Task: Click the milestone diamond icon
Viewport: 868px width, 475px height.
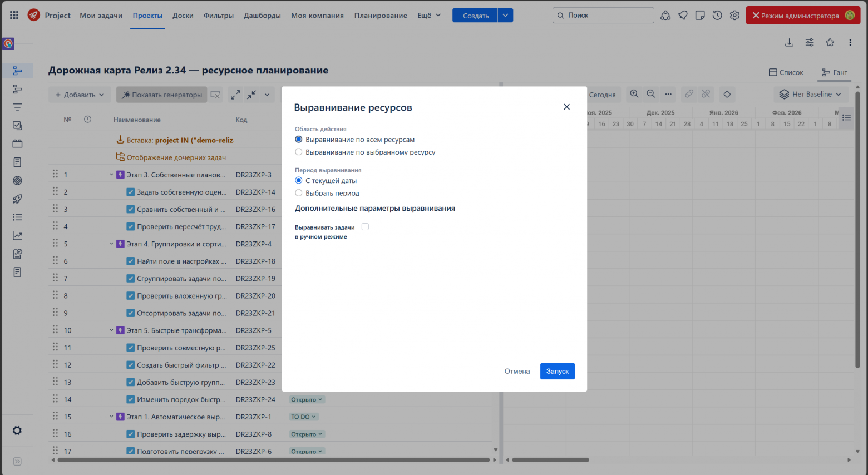Action: [727, 94]
